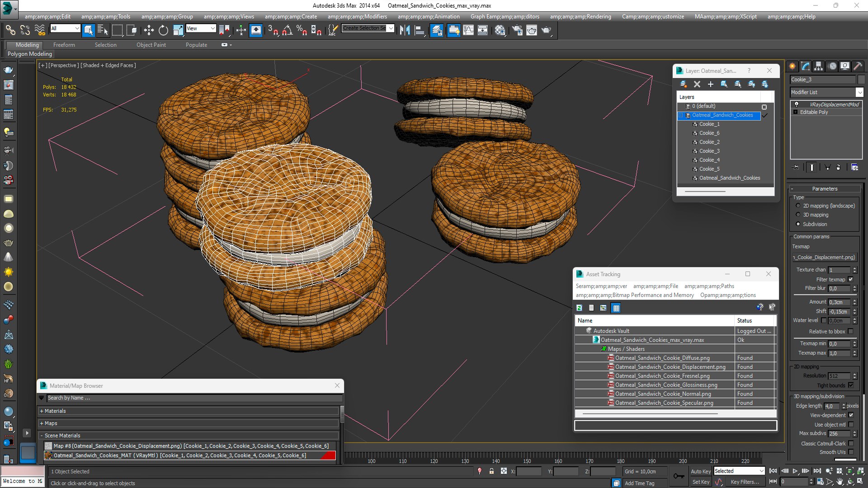This screenshot has height=488, width=868.
Task: Click the Play Animation button
Action: (x=795, y=471)
